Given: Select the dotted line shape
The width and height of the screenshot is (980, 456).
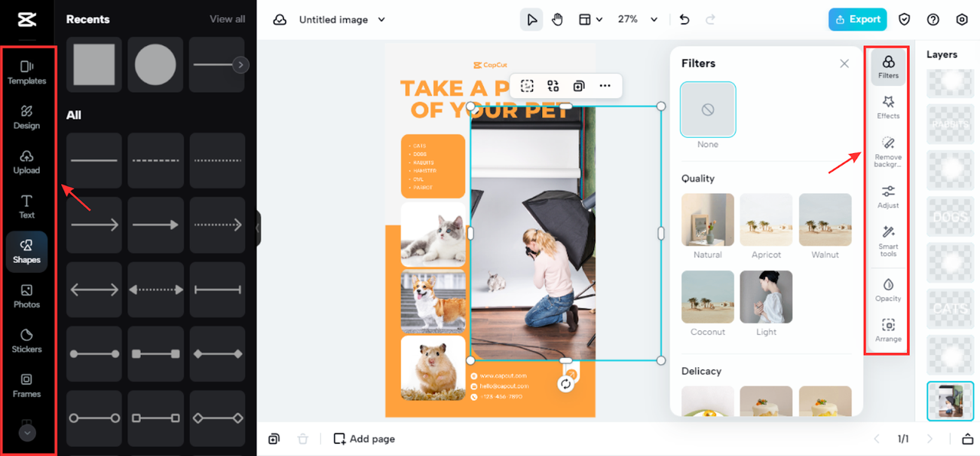Looking at the screenshot, I should click(x=217, y=160).
